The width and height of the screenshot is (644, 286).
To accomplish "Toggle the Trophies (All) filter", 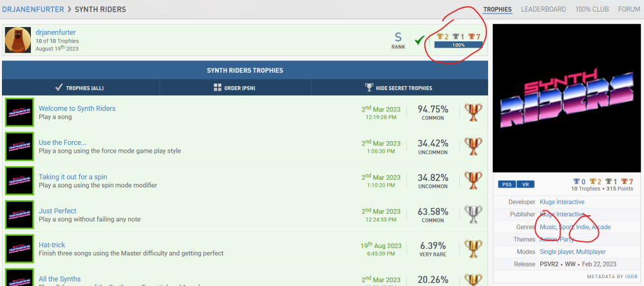I will [x=80, y=88].
